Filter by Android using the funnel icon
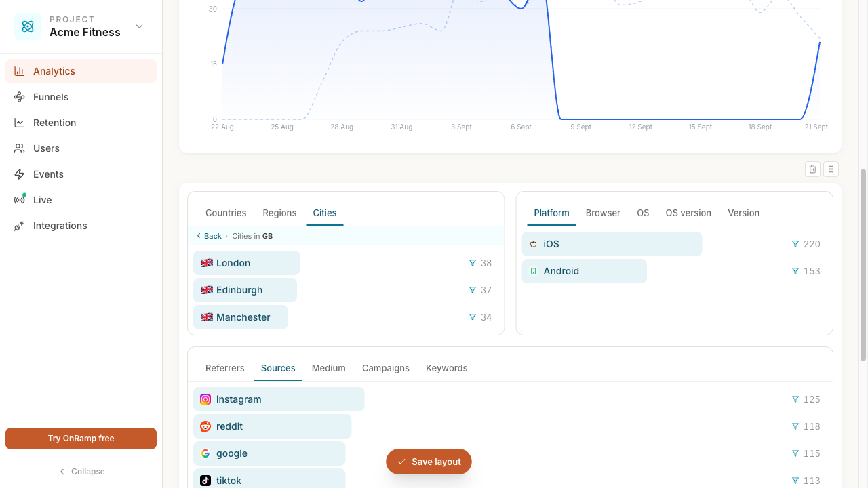868x488 pixels. pyautogui.click(x=795, y=271)
